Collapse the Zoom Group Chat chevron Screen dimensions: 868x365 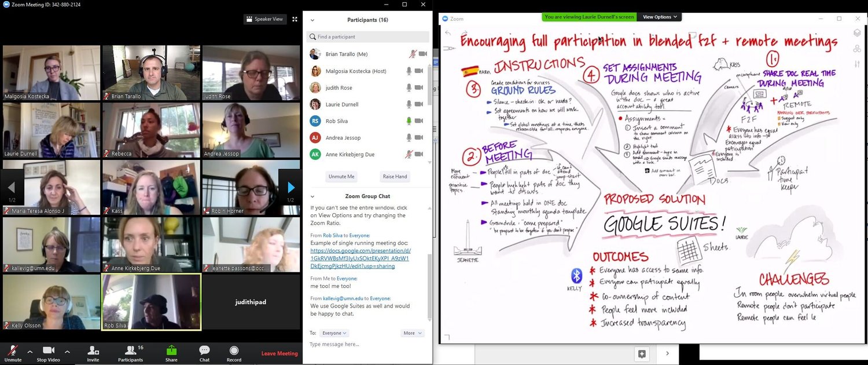point(312,196)
